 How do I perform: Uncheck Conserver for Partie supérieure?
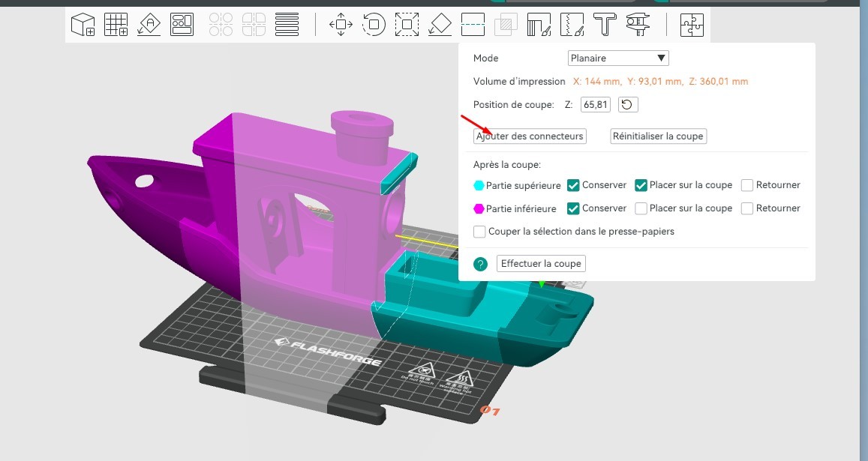coord(573,185)
